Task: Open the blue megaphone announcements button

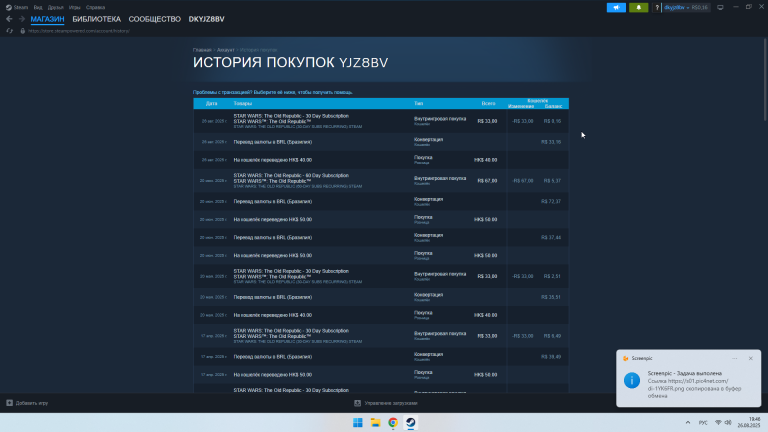Action: (x=616, y=7)
